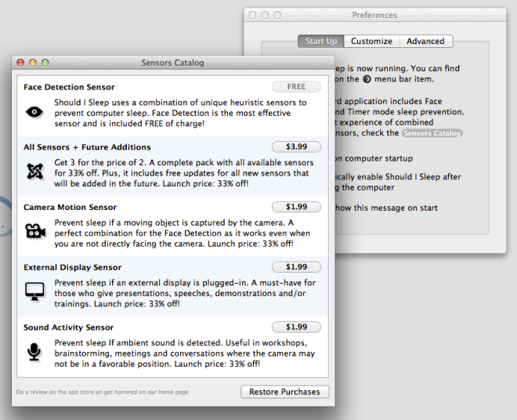Purchase External Display Sensor for $1.99

click(x=296, y=267)
